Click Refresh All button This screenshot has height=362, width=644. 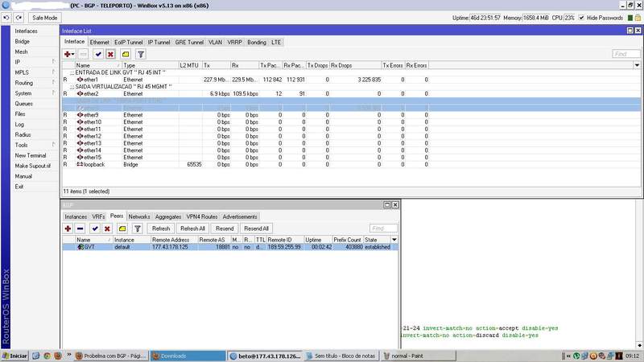click(192, 228)
